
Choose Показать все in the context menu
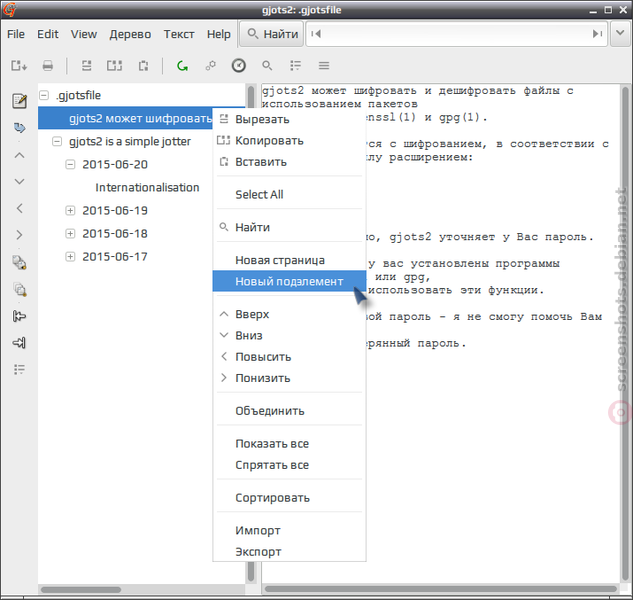289,444
